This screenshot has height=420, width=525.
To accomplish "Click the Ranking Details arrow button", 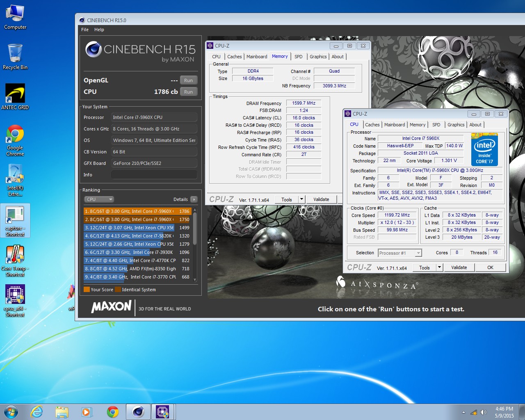I will tap(194, 199).
